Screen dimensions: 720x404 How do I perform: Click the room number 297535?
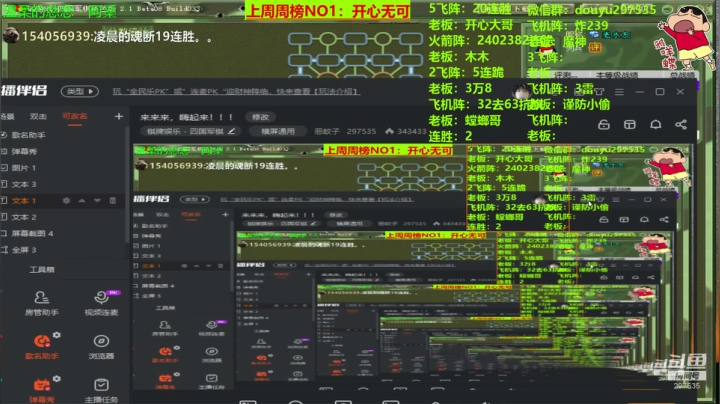[361, 131]
